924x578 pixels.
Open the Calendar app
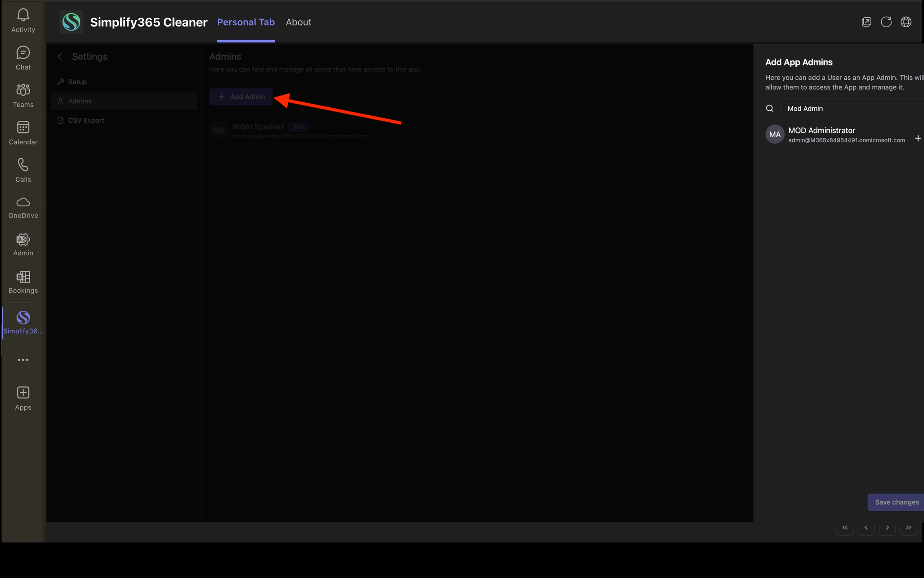(23, 133)
